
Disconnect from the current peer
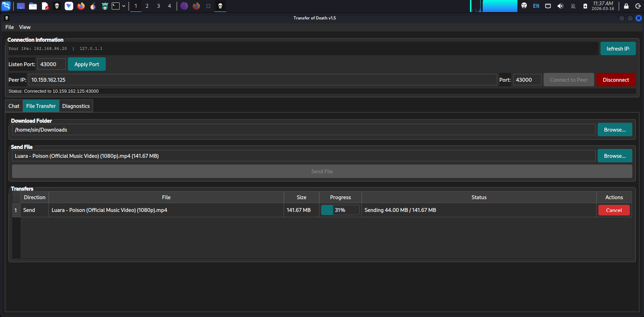point(616,80)
